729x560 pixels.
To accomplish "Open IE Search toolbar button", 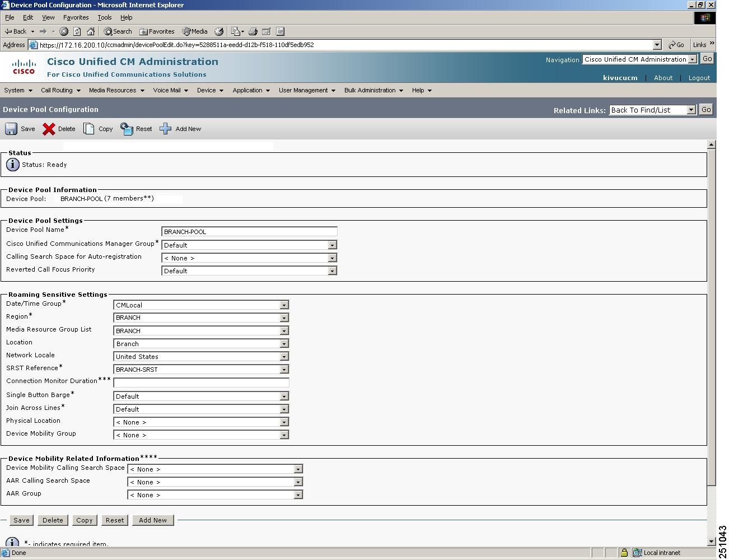I will (118, 31).
